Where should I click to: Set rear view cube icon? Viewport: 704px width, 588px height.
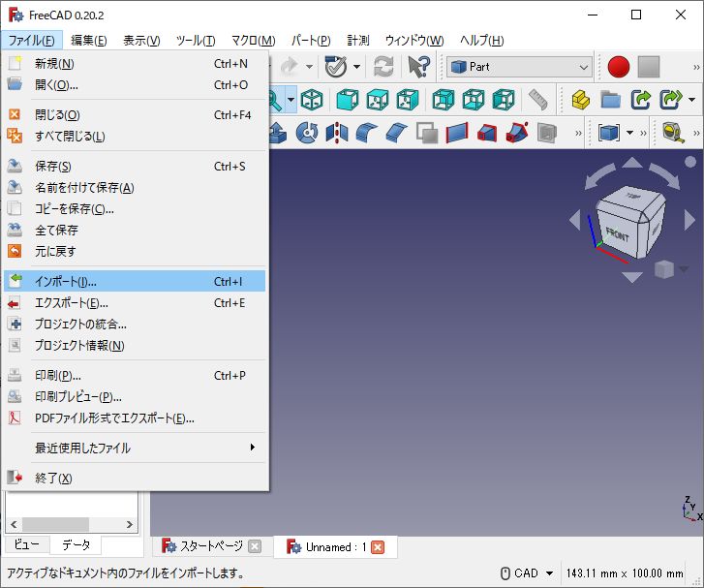[x=444, y=99]
